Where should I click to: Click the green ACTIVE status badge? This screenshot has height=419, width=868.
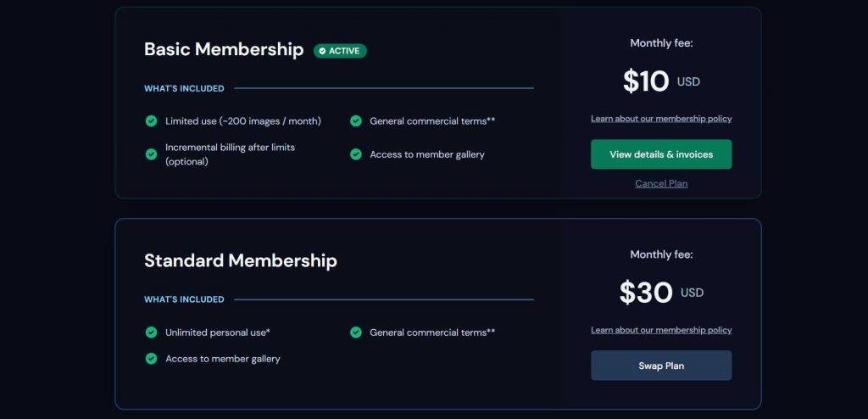coord(340,51)
